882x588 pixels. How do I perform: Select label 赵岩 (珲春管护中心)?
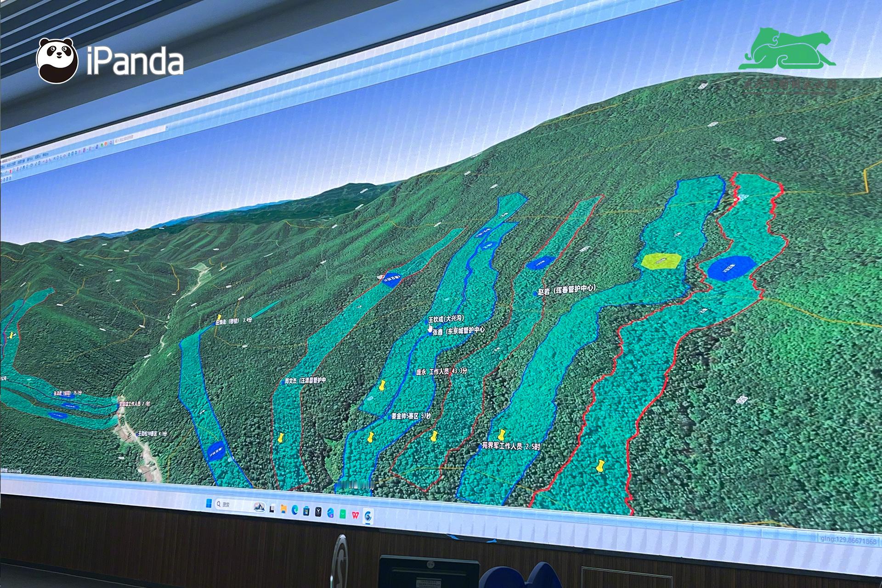[x=566, y=290]
